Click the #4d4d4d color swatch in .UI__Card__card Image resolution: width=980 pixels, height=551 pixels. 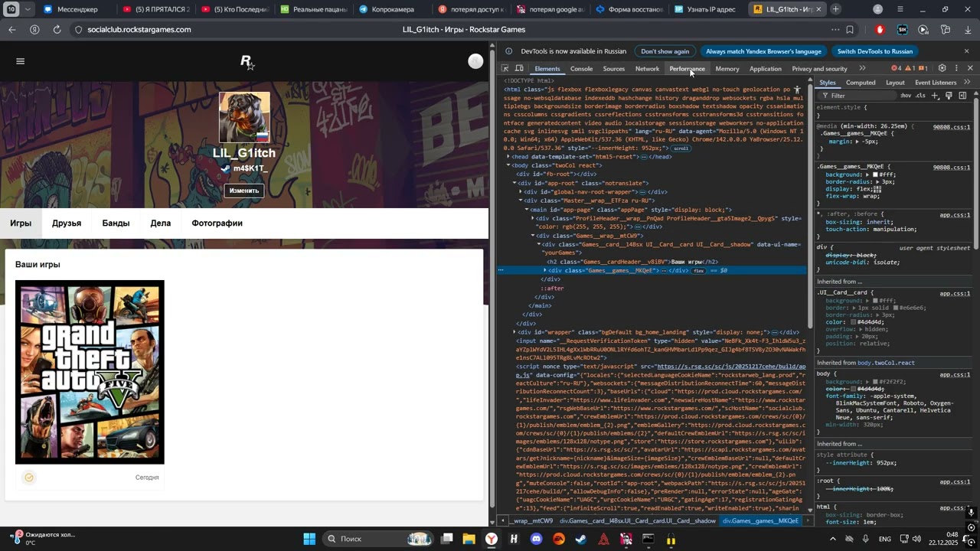click(853, 322)
